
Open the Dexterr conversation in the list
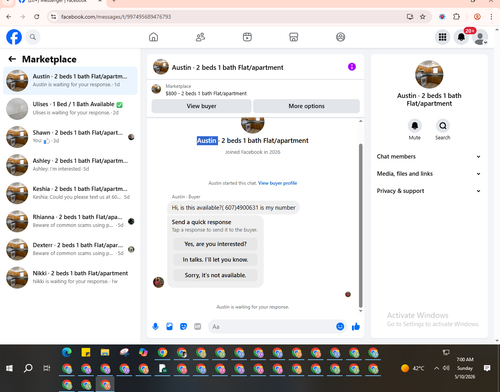70,249
